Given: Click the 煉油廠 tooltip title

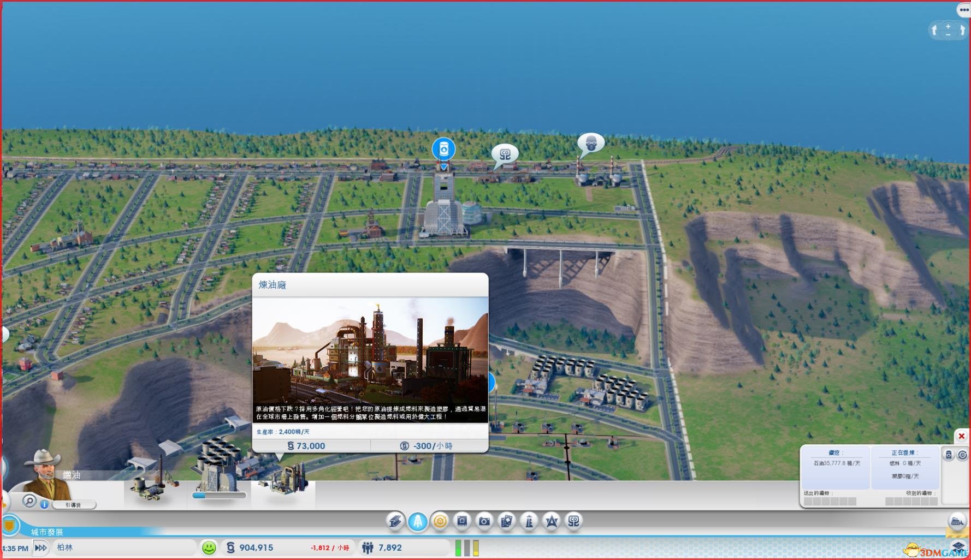Looking at the screenshot, I should point(273,285).
